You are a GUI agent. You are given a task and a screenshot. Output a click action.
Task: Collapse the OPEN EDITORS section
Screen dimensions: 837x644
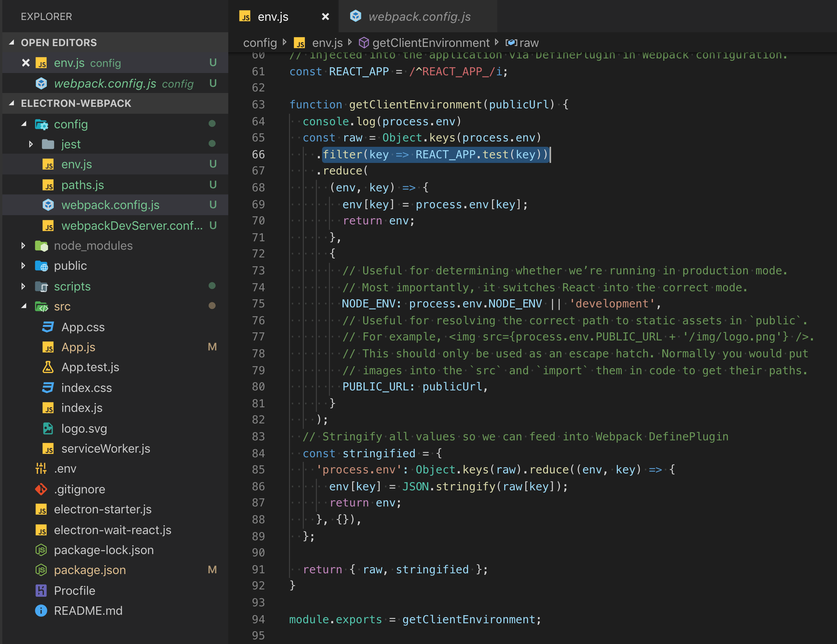(x=12, y=43)
